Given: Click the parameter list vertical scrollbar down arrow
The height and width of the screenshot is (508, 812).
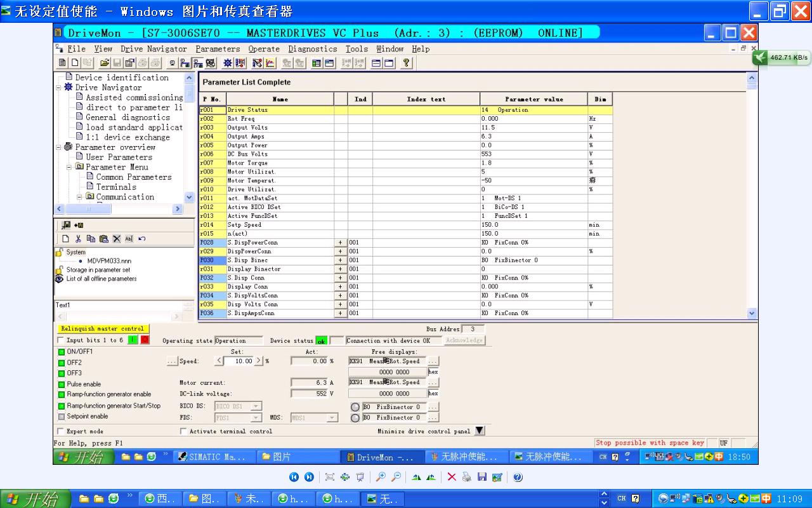Looking at the screenshot, I should pyautogui.click(x=752, y=313).
